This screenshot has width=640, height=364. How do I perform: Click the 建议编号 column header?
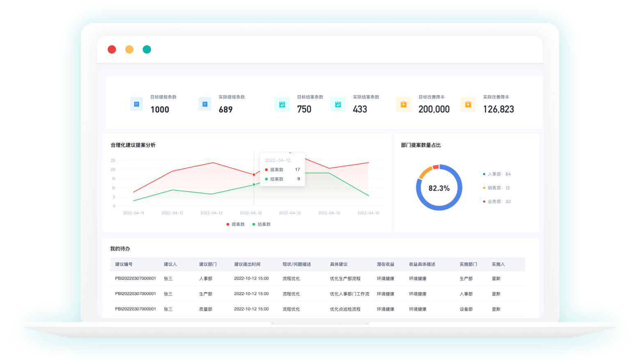(x=123, y=264)
